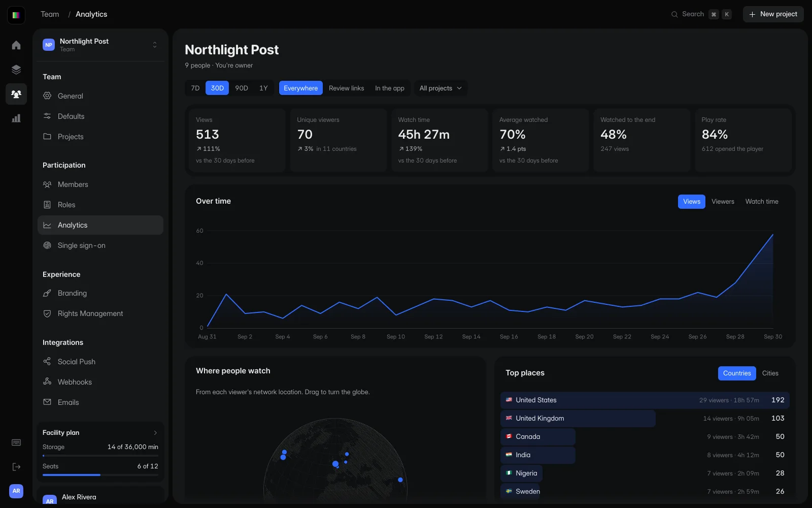Open the bar chart icon in rail
812x508 pixels.
[16, 118]
